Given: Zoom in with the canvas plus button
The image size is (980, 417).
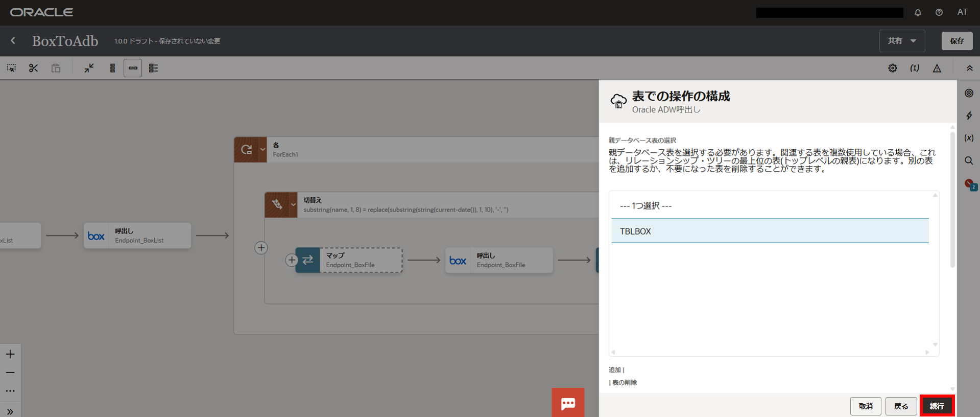Looking at the screenshot, I should (x=10, y=354).
